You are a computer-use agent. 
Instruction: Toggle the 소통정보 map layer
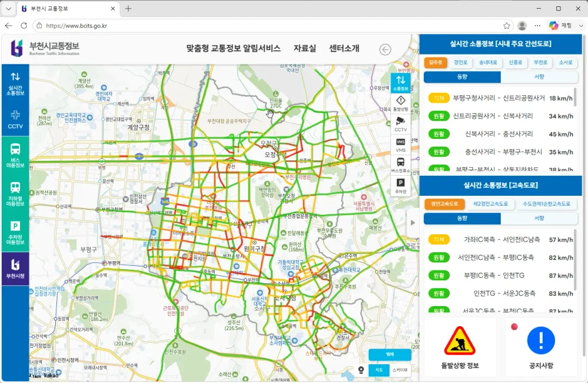pos(400,83)
